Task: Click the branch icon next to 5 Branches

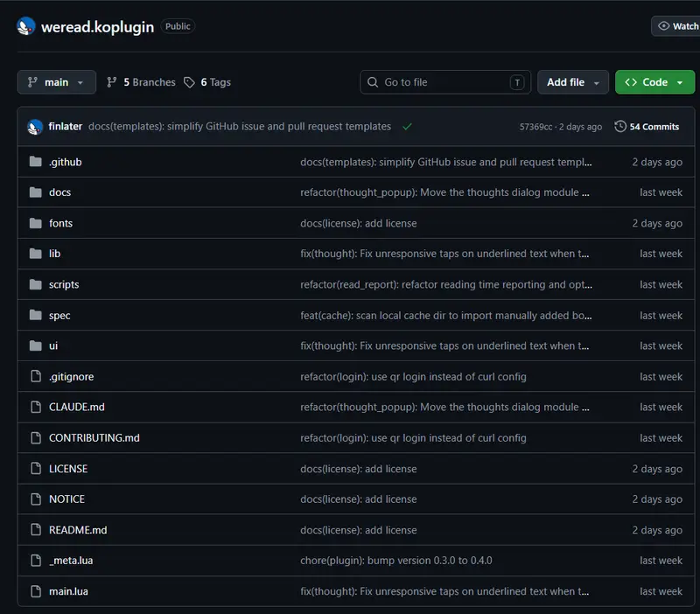Action: [112, 82]
